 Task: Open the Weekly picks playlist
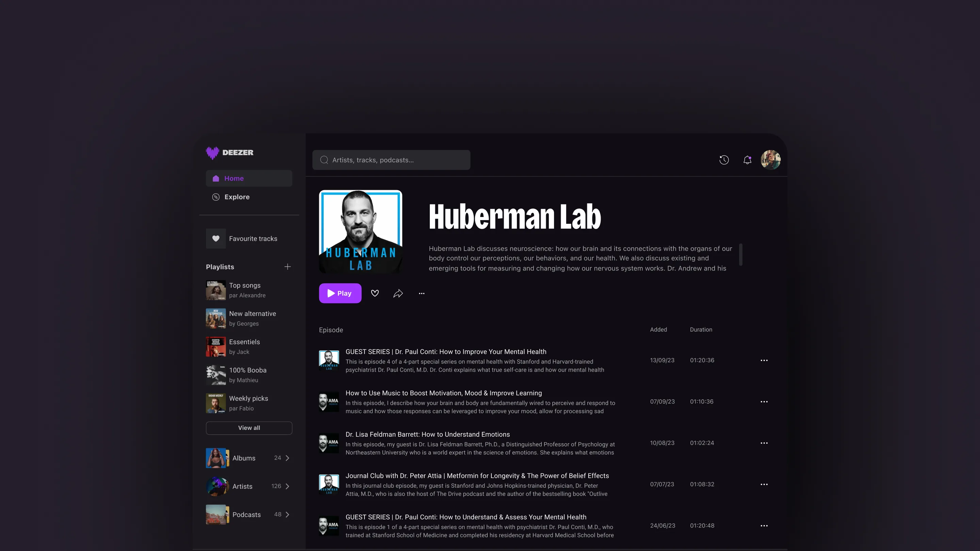(x=249, y=403)
